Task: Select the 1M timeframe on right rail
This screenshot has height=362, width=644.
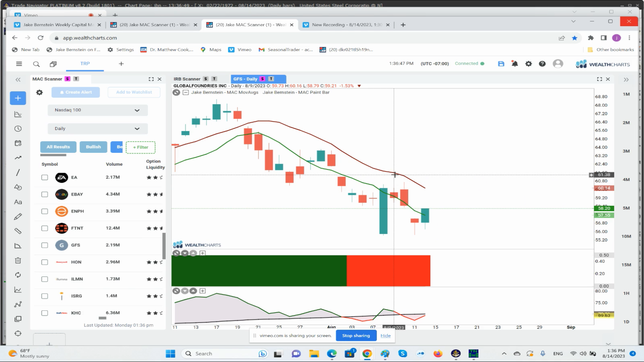Action: tap(626, 95)
